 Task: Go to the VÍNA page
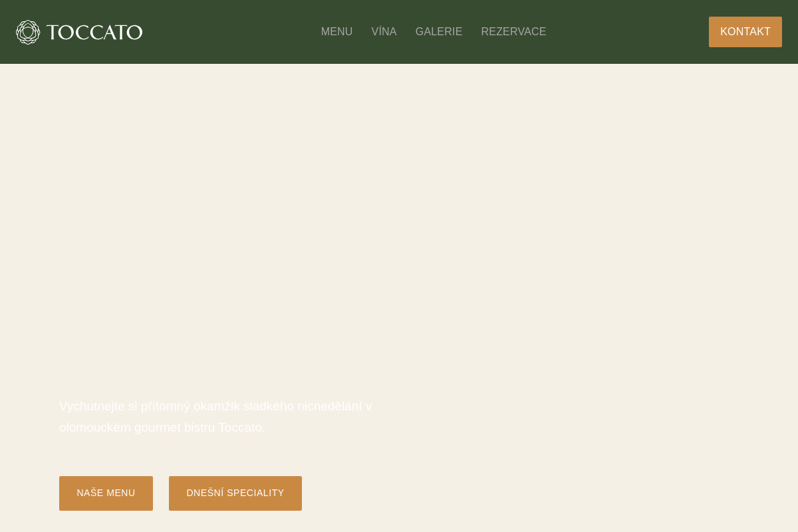click(384, 32)
